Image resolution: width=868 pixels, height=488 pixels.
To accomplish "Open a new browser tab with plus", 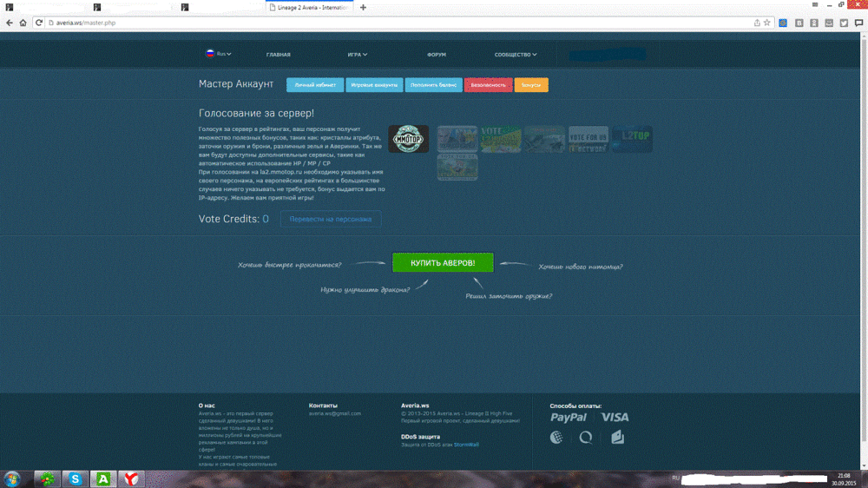I will [x=363, y=7].
